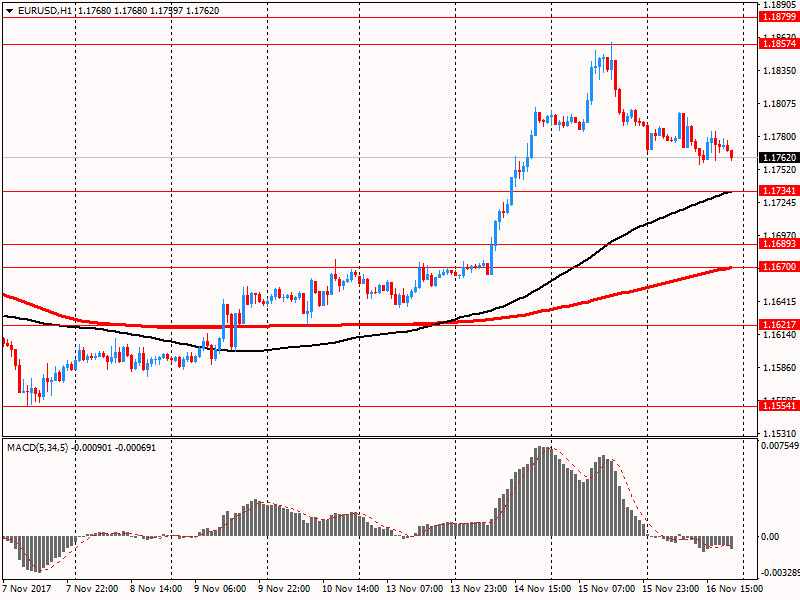This screenshot has width=800, height=600.
Task: Click the 1.16415 price scale value
Action: click(779, 302)
